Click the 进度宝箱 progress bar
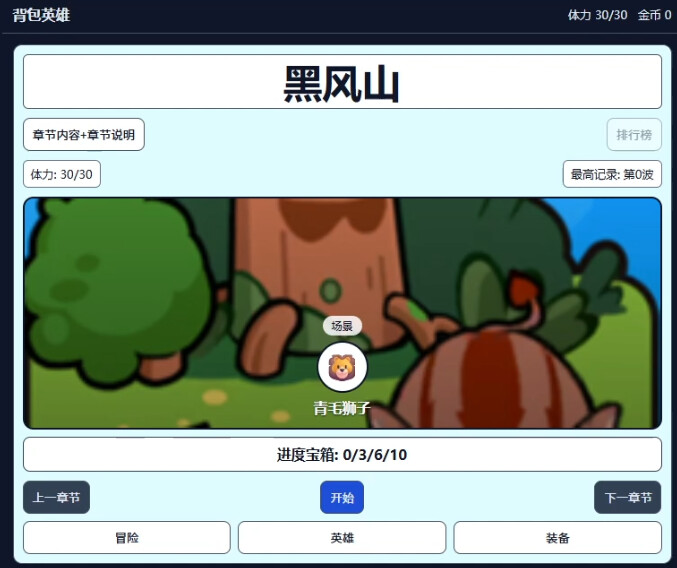Screen dimensions: 677x568 342,455
